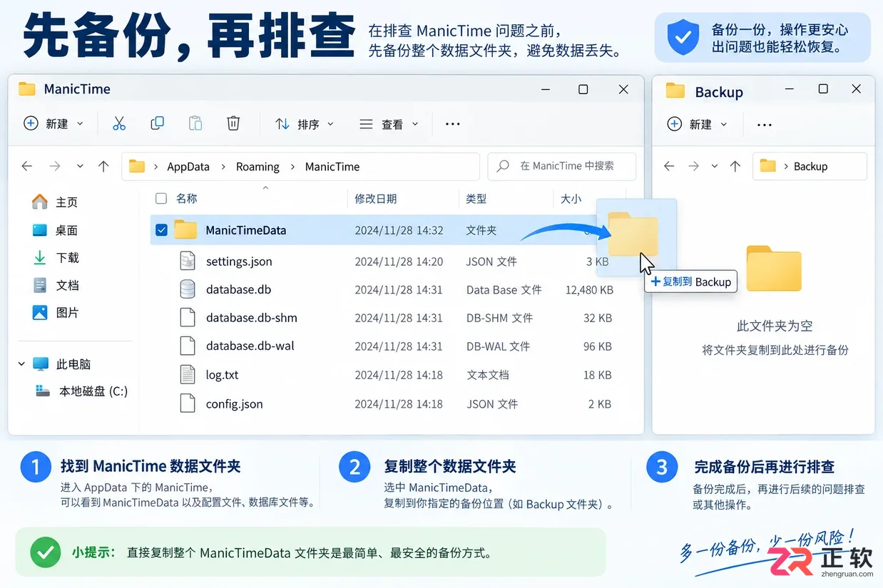Open the 排序 sort menu in ManicTime window
Screen dimensions: 883x588
pyautogui.click(x=305, y=124)
